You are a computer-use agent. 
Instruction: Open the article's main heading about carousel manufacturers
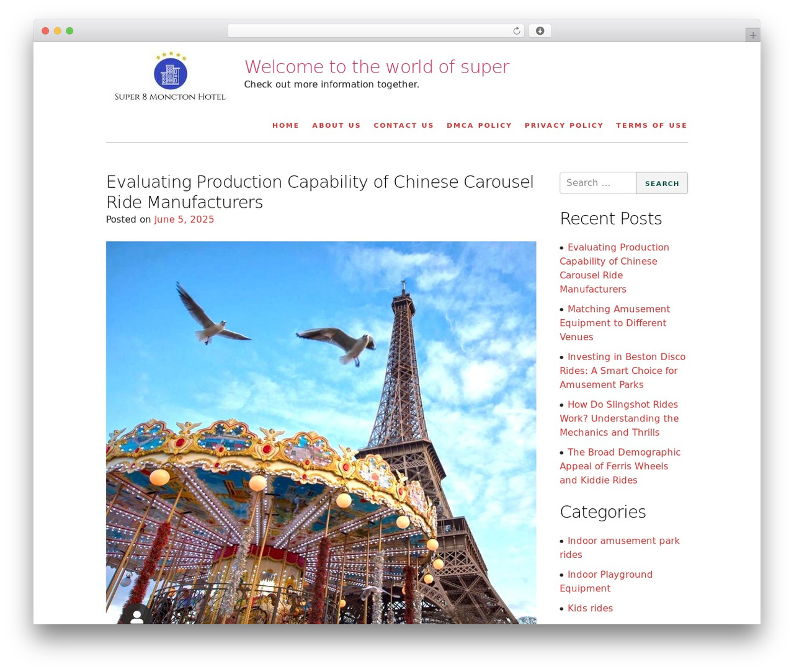tap(320, 192)
